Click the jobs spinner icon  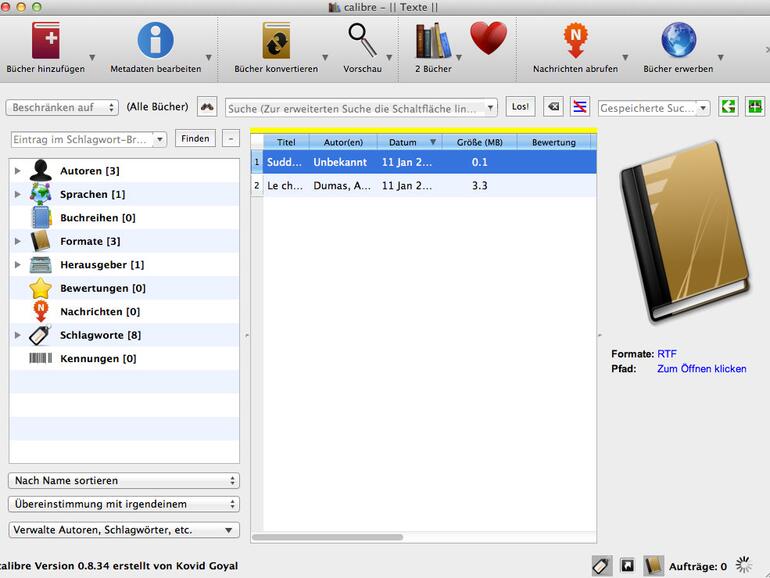point(743,565)
